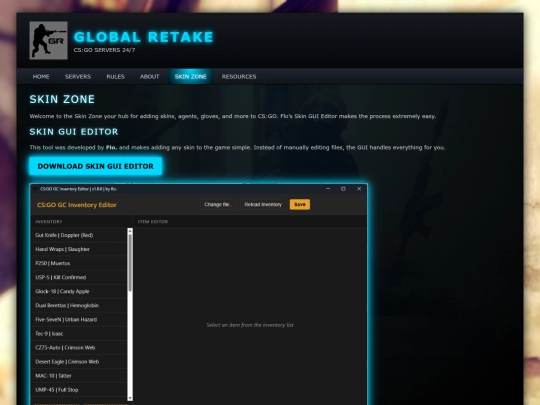Viewport: 540px width, 405px height.
Task: Click the Inventory Editor title bar icon
Action: 35,189
